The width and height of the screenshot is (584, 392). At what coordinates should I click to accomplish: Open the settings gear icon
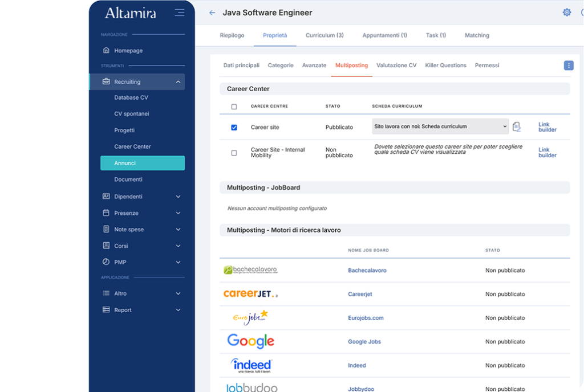tap(566, 13)
